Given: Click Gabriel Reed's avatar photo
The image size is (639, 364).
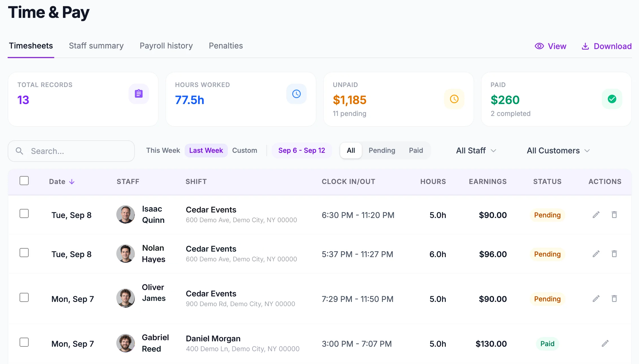Looking at the screenshot, I should (x=125, y=343).
